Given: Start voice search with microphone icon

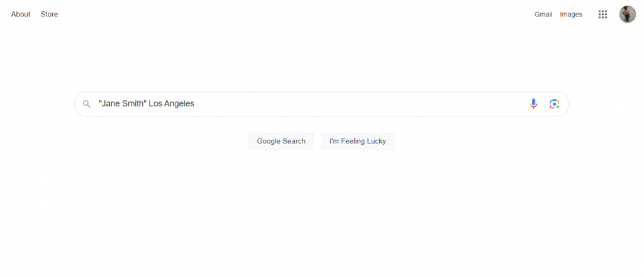Looking at the screenshot, I should pyautogui.click(x=533, y=104).
